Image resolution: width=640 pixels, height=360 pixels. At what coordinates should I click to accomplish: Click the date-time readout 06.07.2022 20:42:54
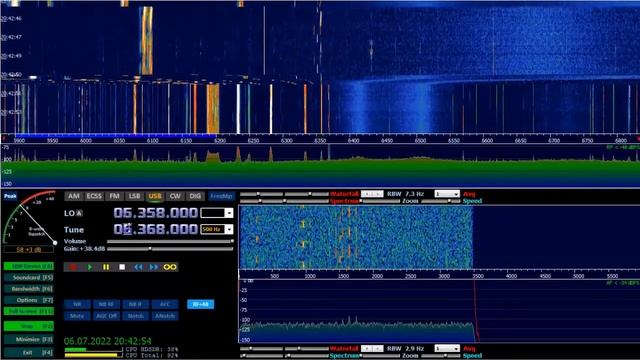coord(107,341)
